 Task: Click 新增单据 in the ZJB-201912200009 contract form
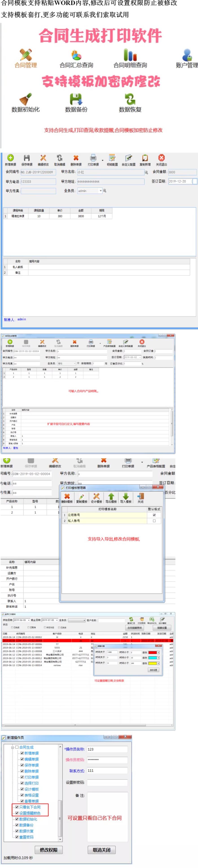11,160
